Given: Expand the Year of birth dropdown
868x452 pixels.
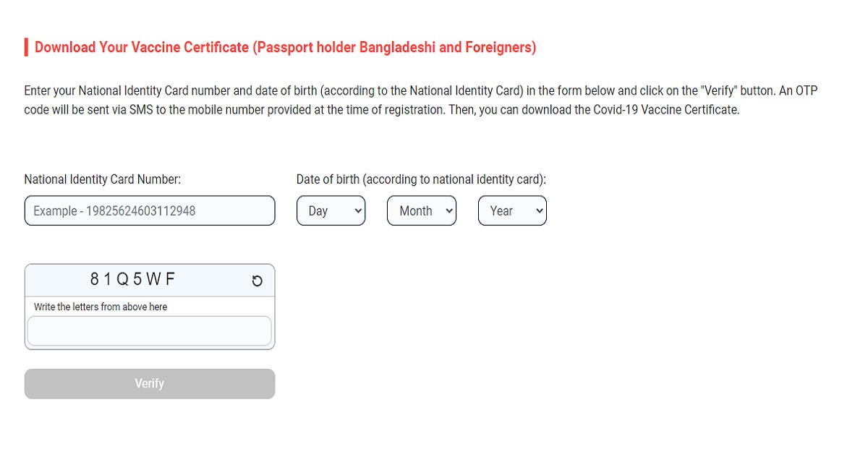Looking at the screenshot, I should pos(512,210).
